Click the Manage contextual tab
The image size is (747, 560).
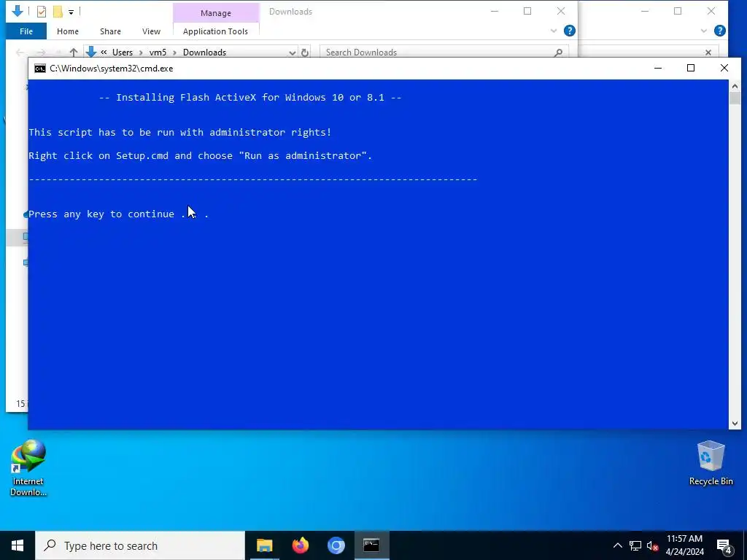pos(216,13)
